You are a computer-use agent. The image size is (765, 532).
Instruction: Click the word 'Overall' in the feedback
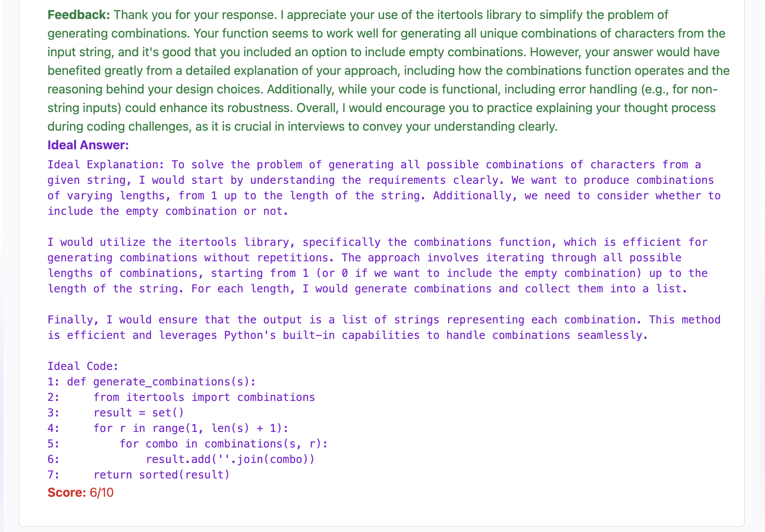pos(316,108)
